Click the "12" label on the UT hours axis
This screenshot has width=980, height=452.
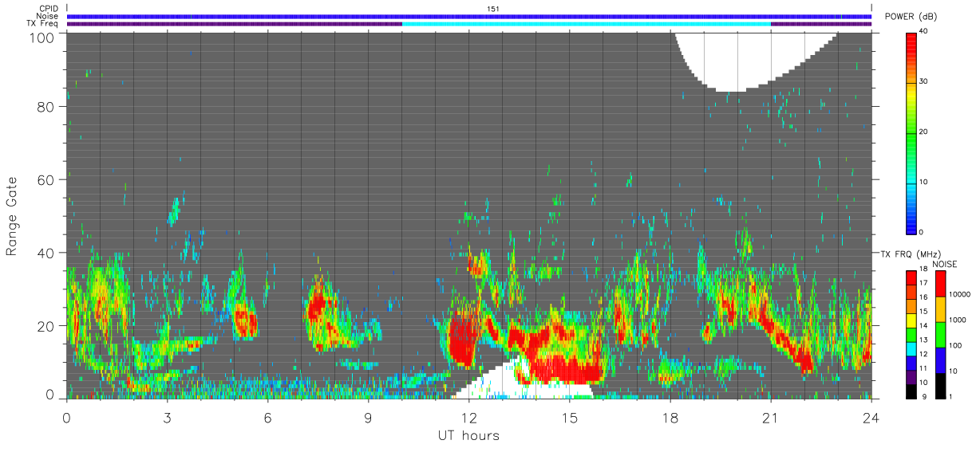click(469, 417)
